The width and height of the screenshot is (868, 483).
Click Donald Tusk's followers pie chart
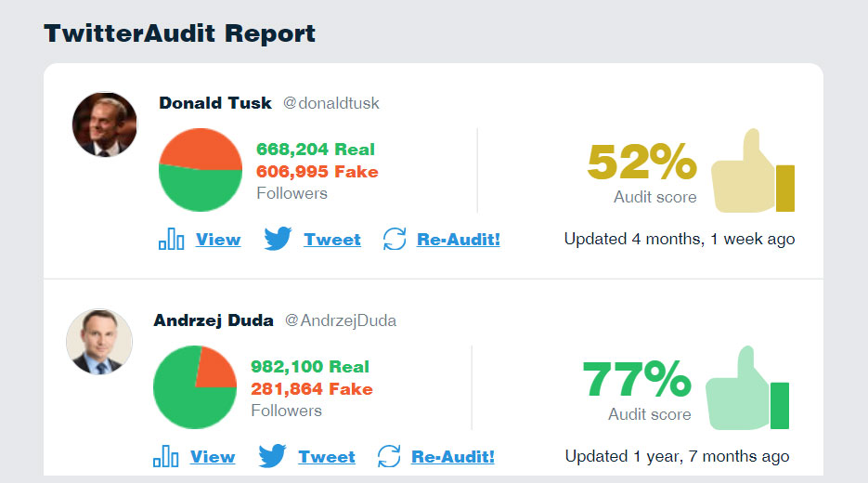[201, 170]
